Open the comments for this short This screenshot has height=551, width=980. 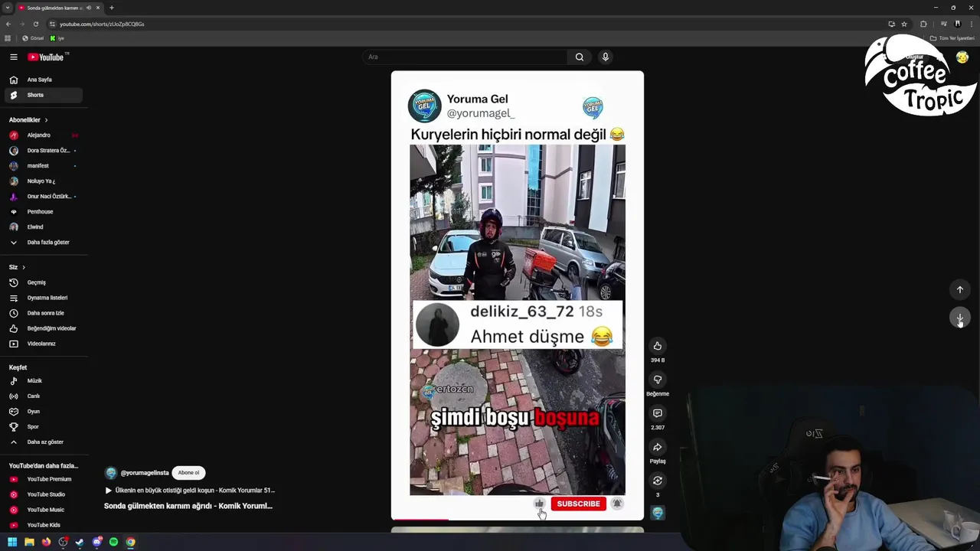(657, 413)
